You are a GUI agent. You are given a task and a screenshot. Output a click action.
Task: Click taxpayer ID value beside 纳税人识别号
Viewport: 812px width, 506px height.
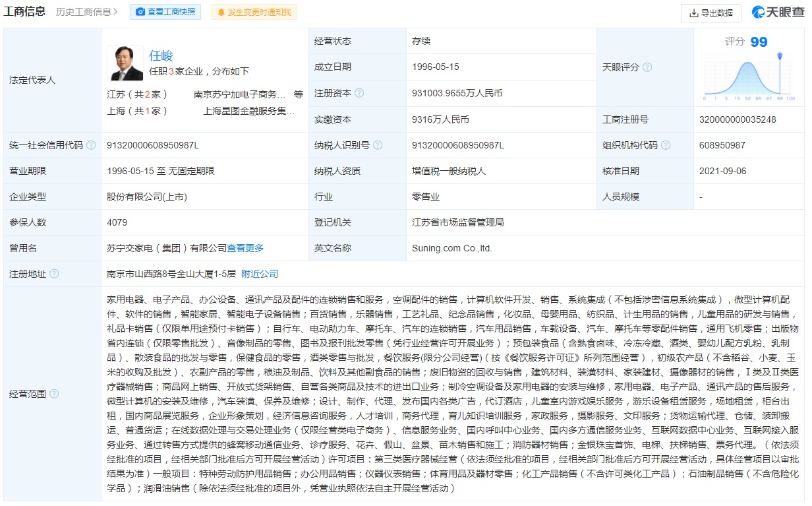[458, 145]
